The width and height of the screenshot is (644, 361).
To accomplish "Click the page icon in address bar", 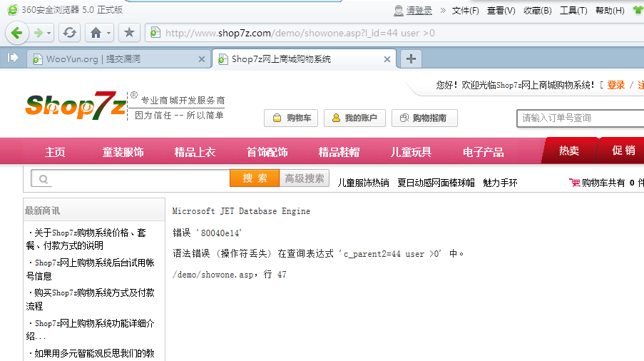I will click(x=155, y=32).
